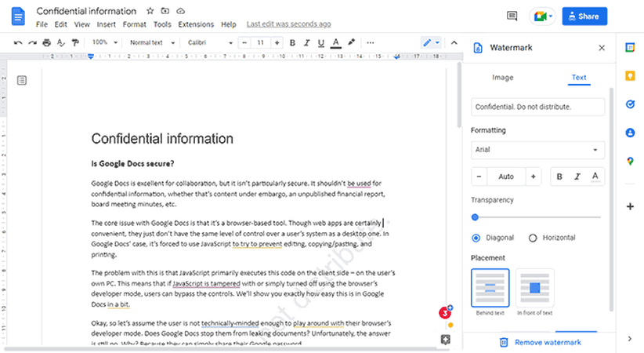Open the Calibri font dropdown
644x353 pixels.
[210, 42]
